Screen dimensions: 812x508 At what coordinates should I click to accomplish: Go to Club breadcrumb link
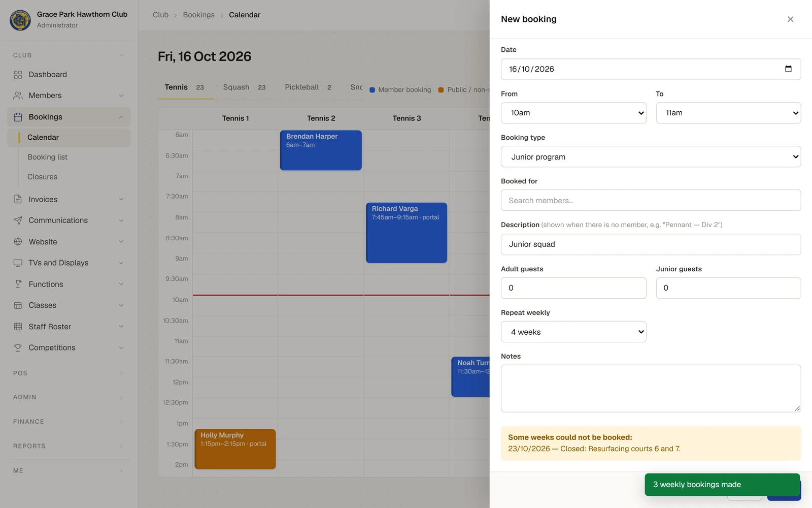(x=160, y=15)
